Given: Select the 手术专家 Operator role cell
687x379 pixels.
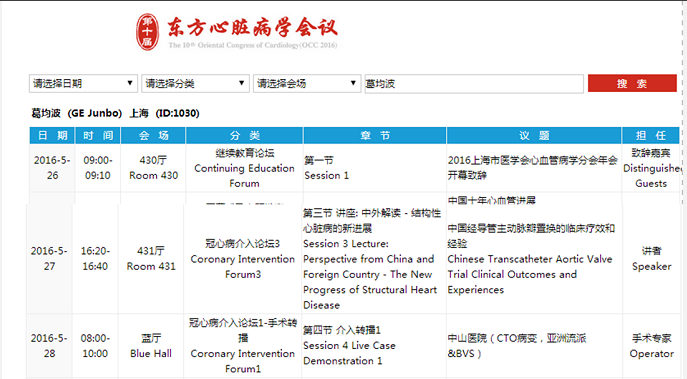Looking at the screenshot, I should coord(652,346).
